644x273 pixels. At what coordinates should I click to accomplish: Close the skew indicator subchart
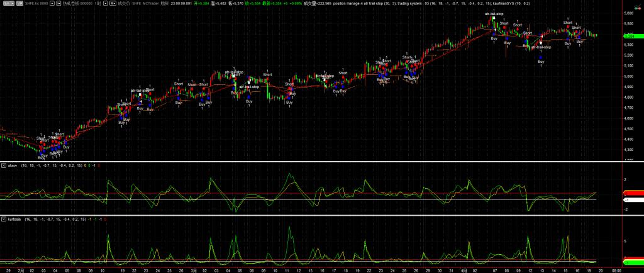(x=4, y=165)
